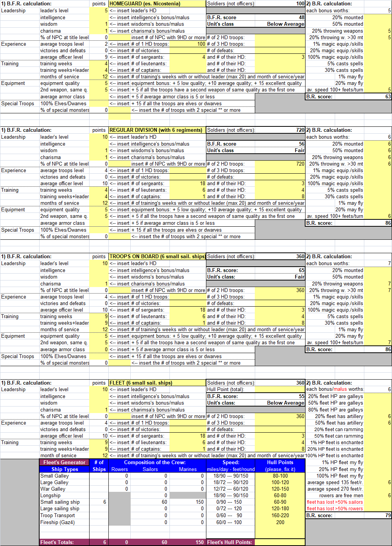This screenshot has width=392, height=546.
Task: Select hull points value '80-100'
Action: [x=280, y=476]
